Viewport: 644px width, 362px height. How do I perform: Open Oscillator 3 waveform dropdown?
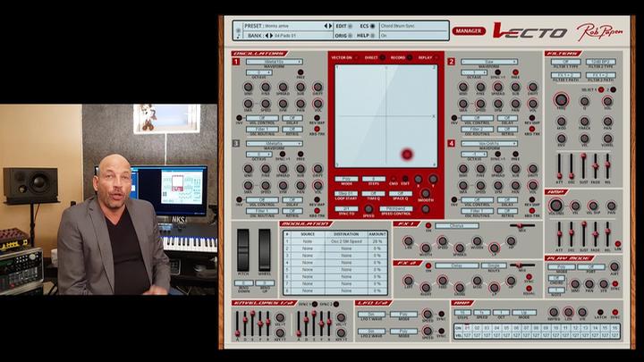(x=274, y=144)
